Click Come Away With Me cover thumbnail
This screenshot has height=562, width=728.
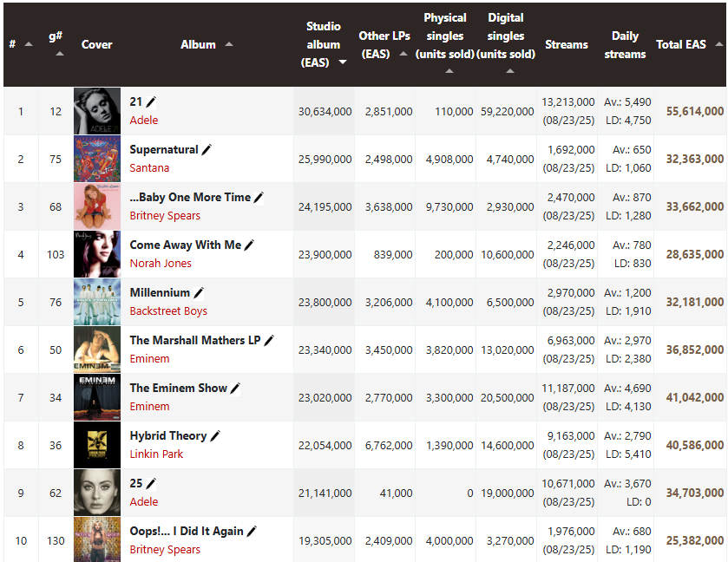coord(97,254)
